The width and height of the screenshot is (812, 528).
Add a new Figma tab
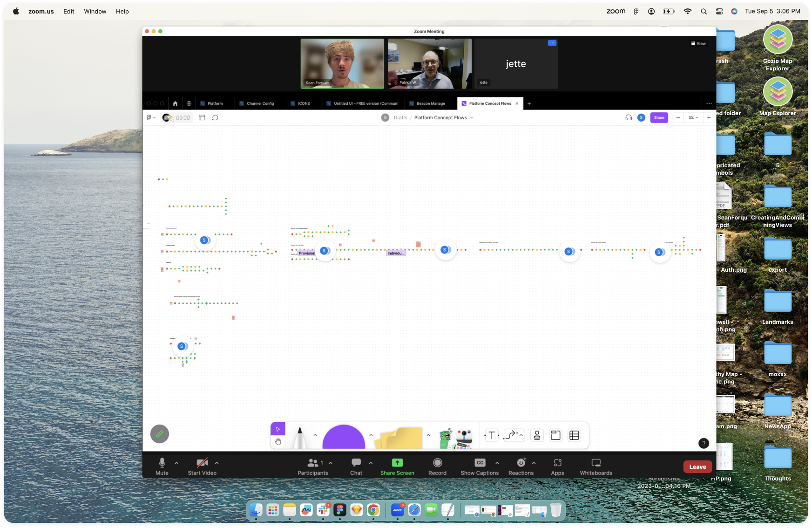tap(529, 103)
